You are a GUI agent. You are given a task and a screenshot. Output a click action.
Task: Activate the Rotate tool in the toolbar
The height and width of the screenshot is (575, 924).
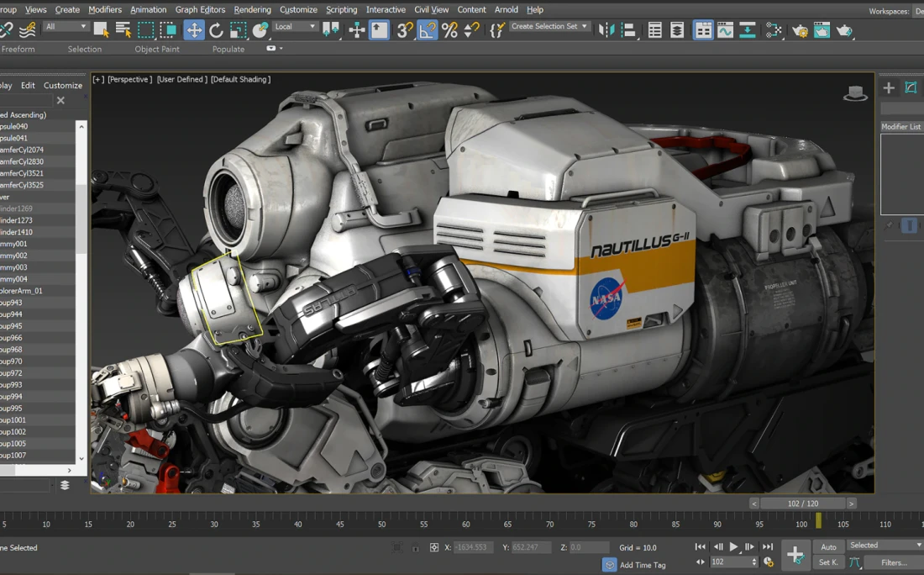pos(216,30)
